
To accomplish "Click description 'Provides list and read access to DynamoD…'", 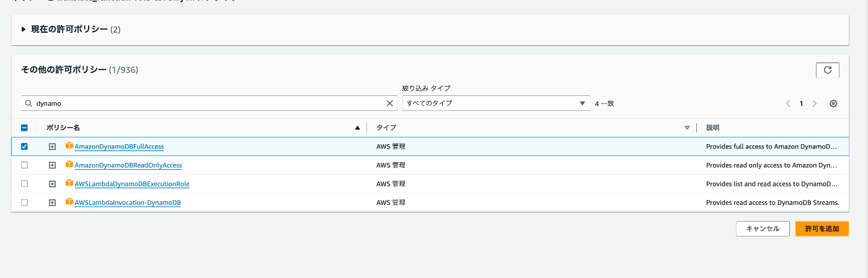I will click(x=772, y=184).
